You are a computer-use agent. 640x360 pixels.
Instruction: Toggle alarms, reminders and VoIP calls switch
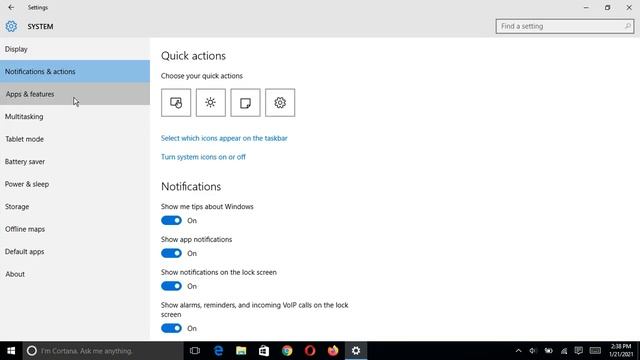[171, 328]
